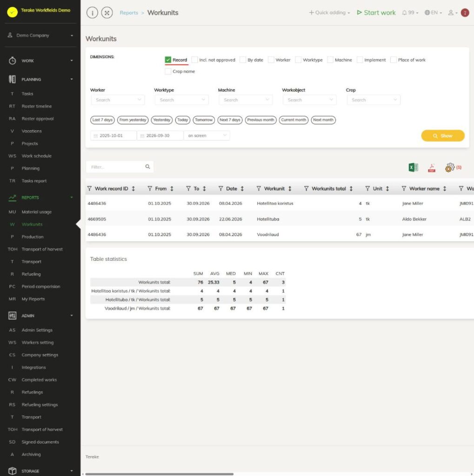This screenshot has width=474, height=476.
Task: Filter the Worker name column
Action: 404,189
